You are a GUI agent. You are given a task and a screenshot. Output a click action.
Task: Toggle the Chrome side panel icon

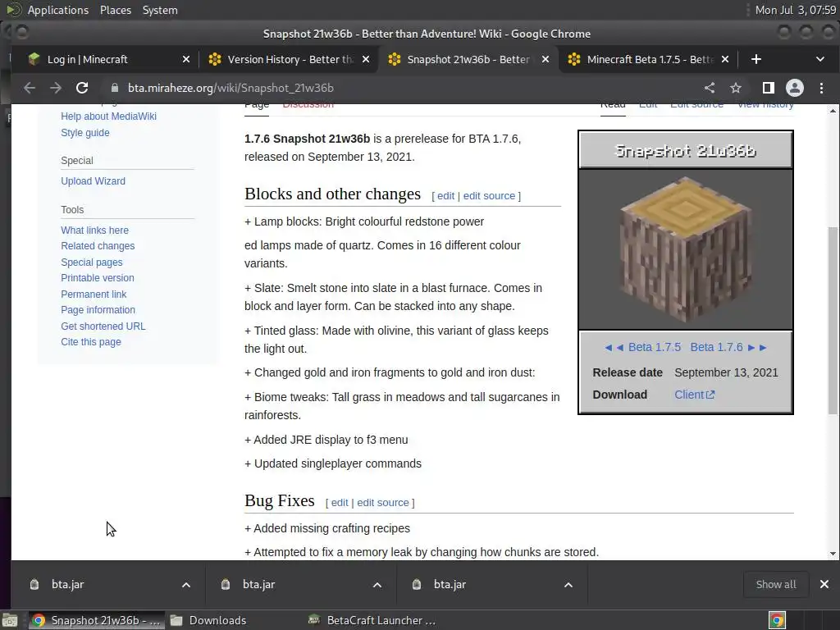(x=768, y=88)
